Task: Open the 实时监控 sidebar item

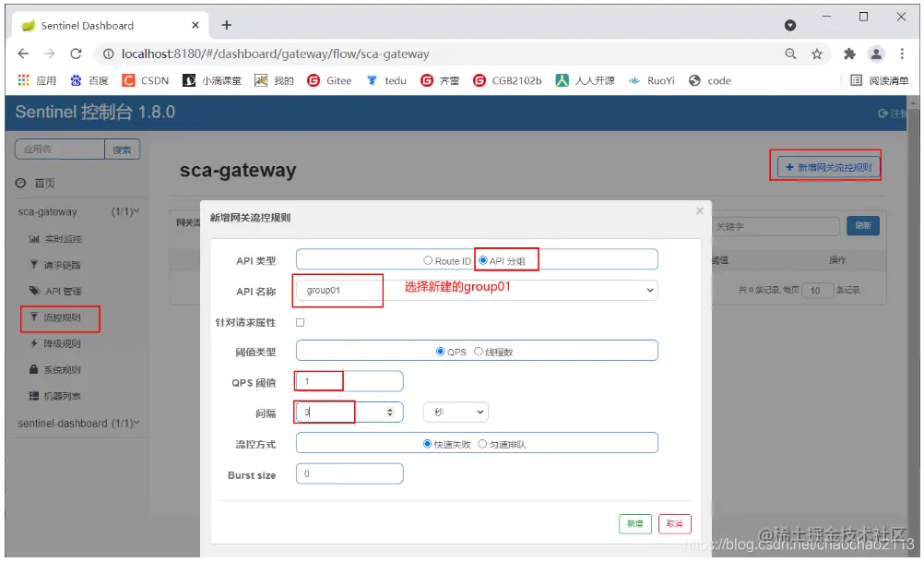Action: (x=56, y=239)
